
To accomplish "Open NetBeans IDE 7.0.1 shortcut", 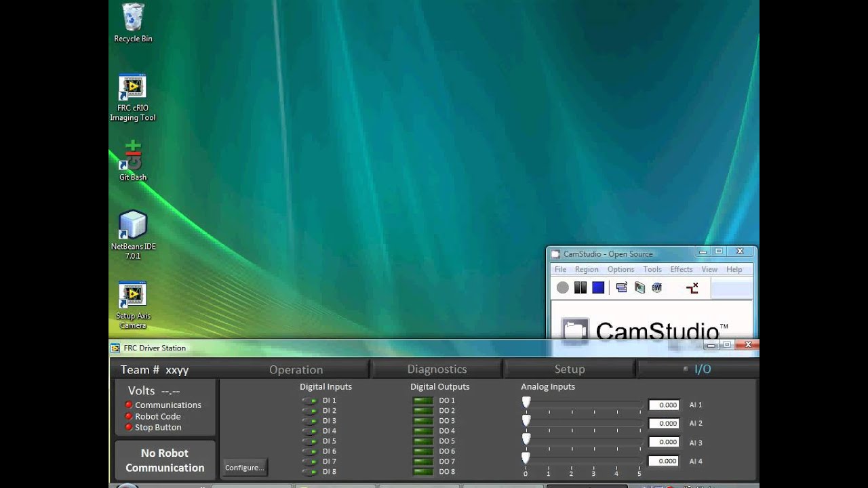I will tap(133, 235).
